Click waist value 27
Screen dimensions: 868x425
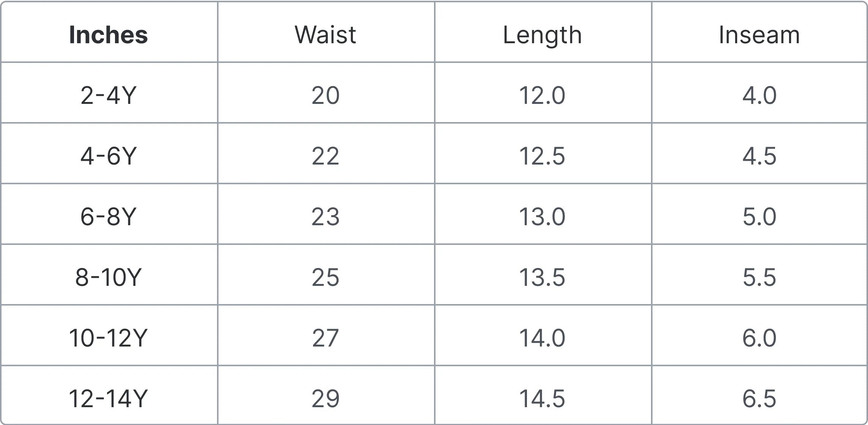click(325, 338)
